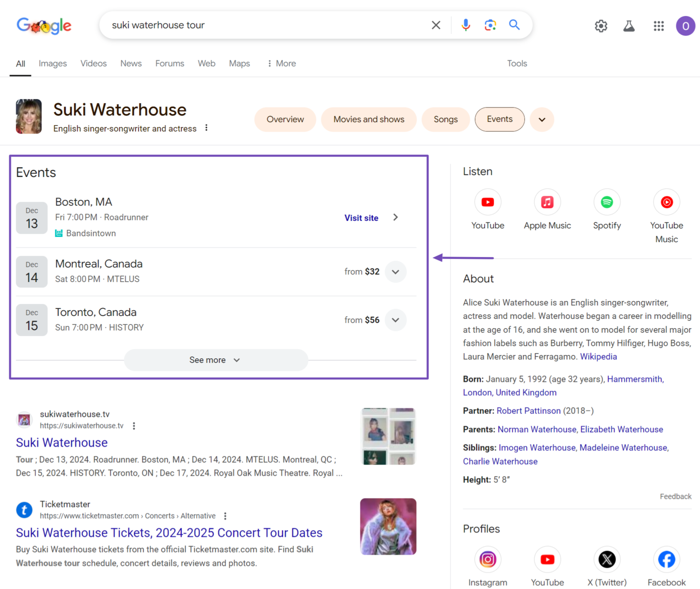
Task: Open the More search filters menu
Action: point(281,63)
